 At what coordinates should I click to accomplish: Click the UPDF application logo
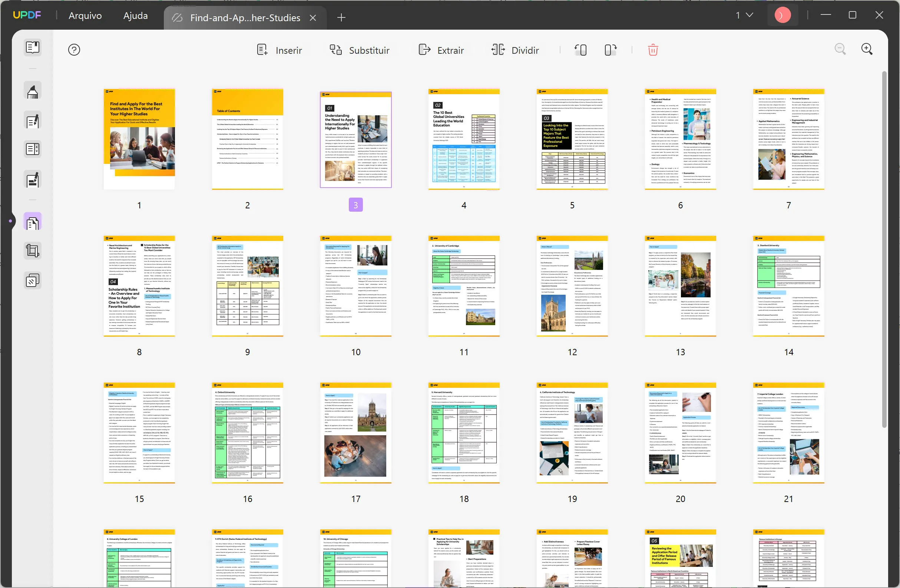(28, 15)
